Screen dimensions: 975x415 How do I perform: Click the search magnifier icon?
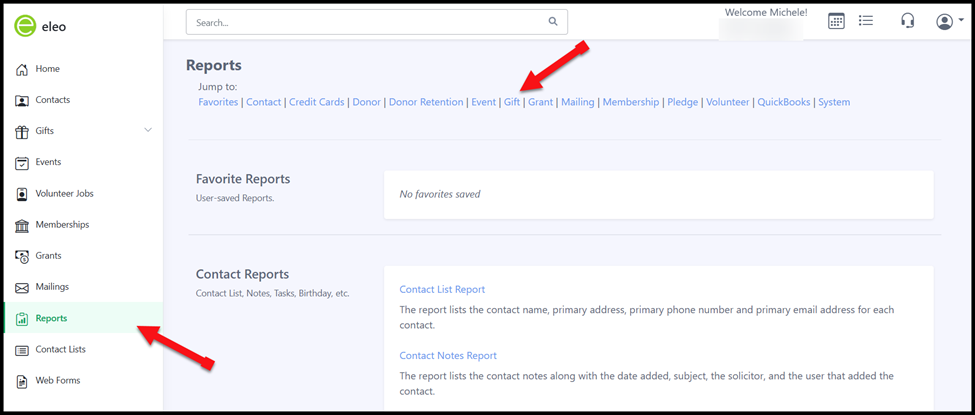[553, 22]
